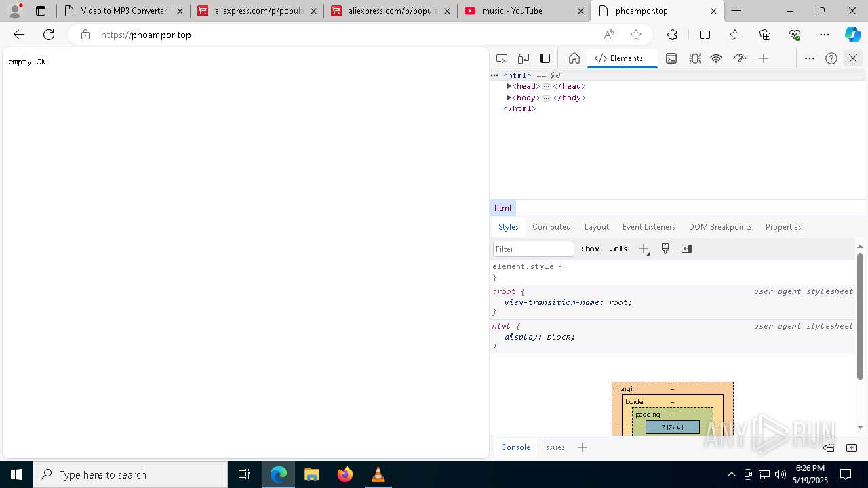Toggle rendering emulations paintbrush icon
The height and width of the screenshot is (488, 868).
coord(665,249)
